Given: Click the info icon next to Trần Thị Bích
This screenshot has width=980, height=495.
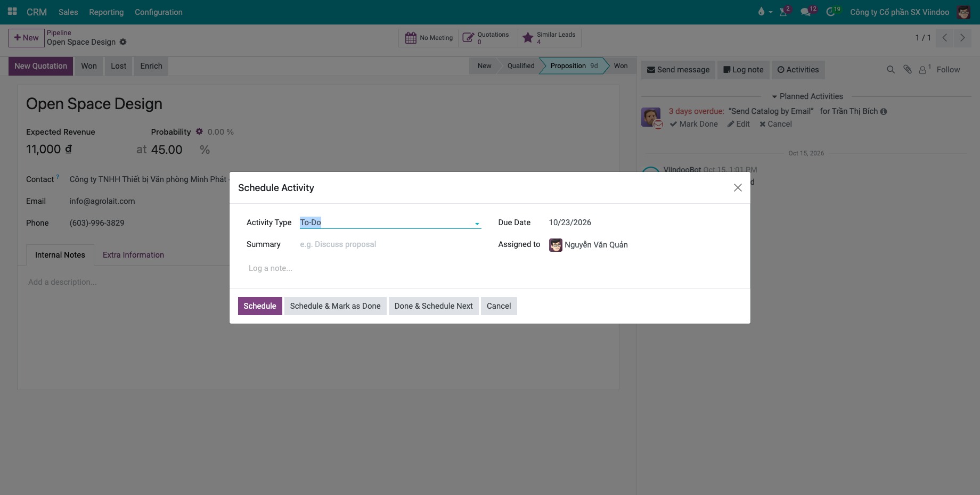Looking at the screenshot, I should click(884, 112).
